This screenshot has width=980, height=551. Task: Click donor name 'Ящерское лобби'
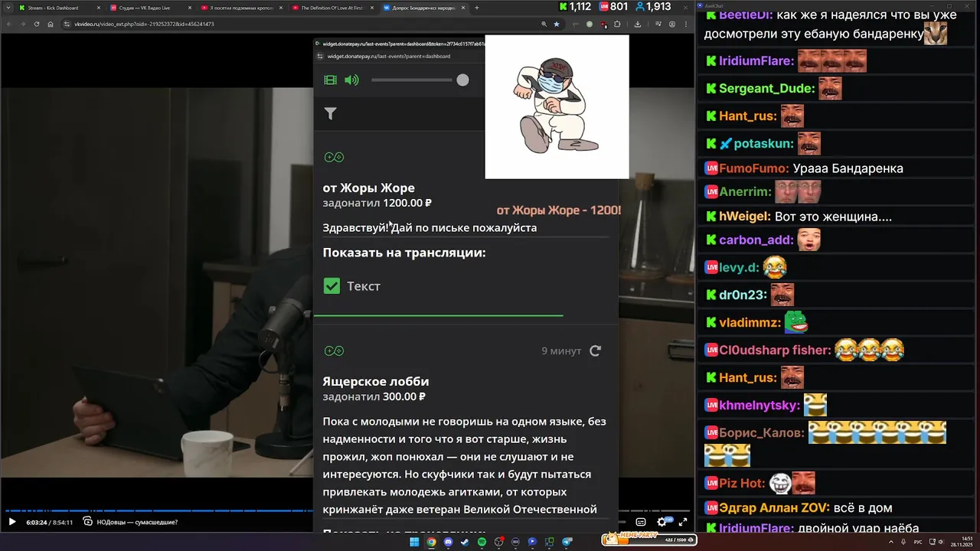click(x=375, y=381)
